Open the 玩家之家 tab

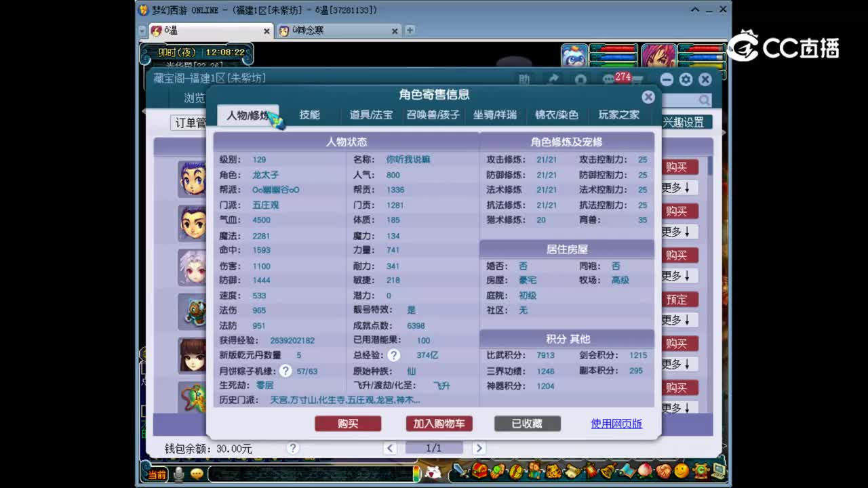(618, 115)
